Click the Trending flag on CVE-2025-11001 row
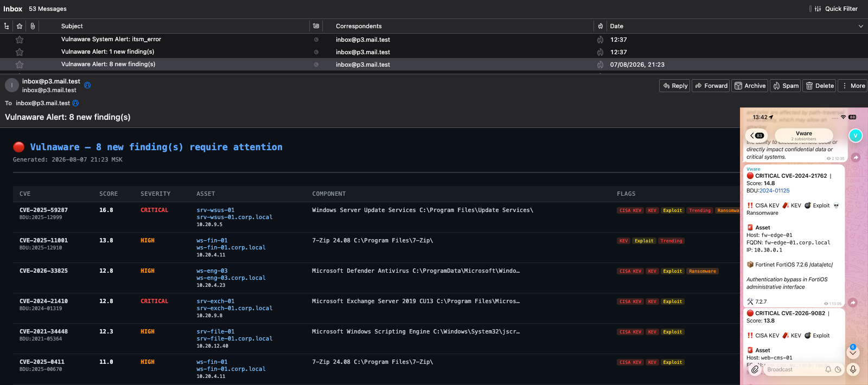 click(671, 241)
